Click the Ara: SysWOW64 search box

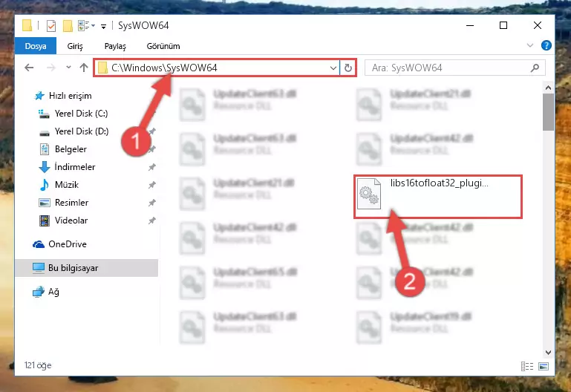[x=454, y=68]
